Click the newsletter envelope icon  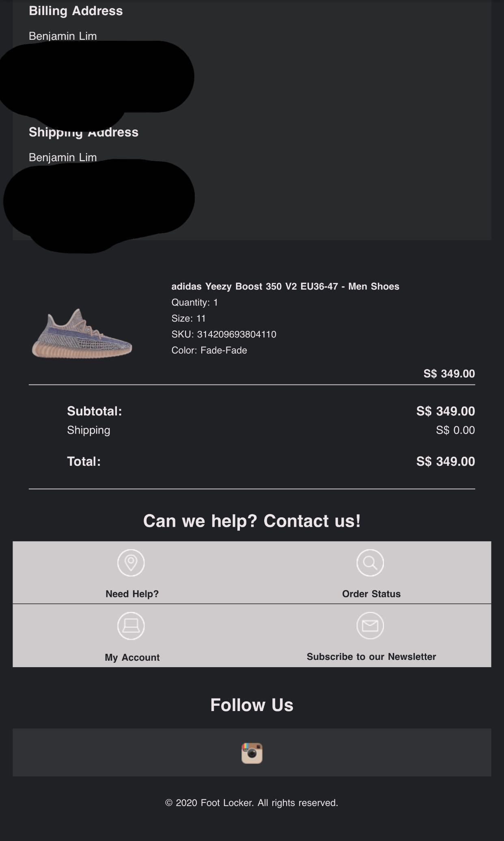coord(370,626)
